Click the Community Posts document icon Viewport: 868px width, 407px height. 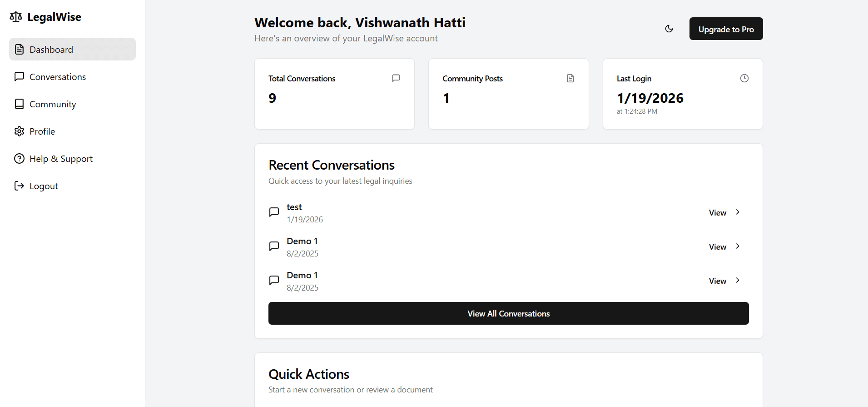pyautogui.click(x=570, y=78)
